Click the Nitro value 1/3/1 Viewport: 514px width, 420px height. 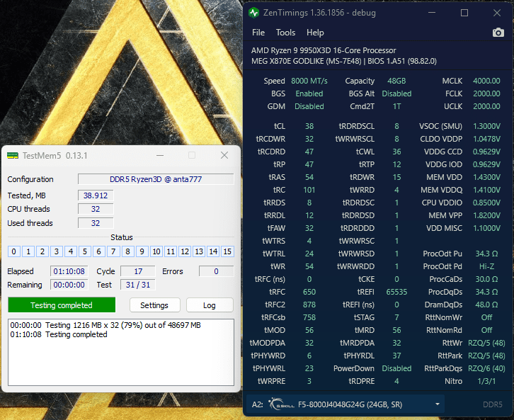[x=486, y=381]
